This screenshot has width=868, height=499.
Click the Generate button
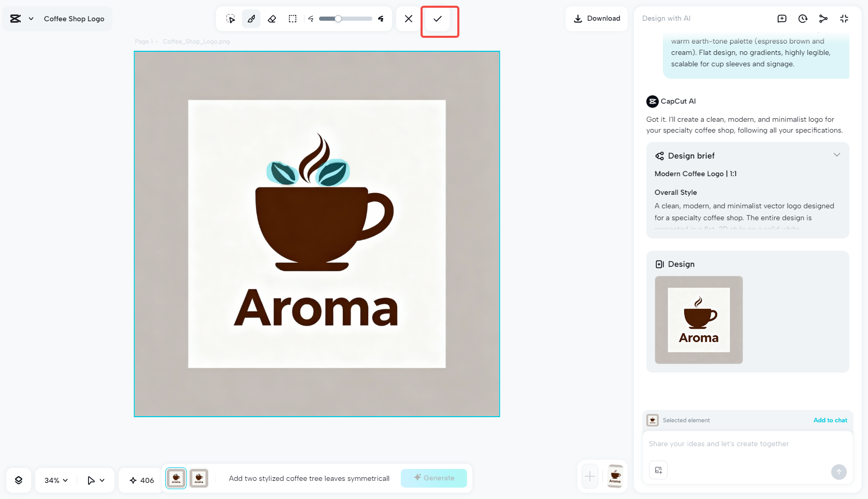pos(434,478)
